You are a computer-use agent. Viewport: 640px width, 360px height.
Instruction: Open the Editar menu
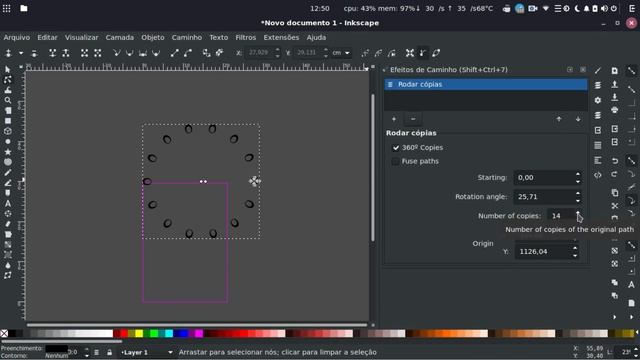click(47, 37)
